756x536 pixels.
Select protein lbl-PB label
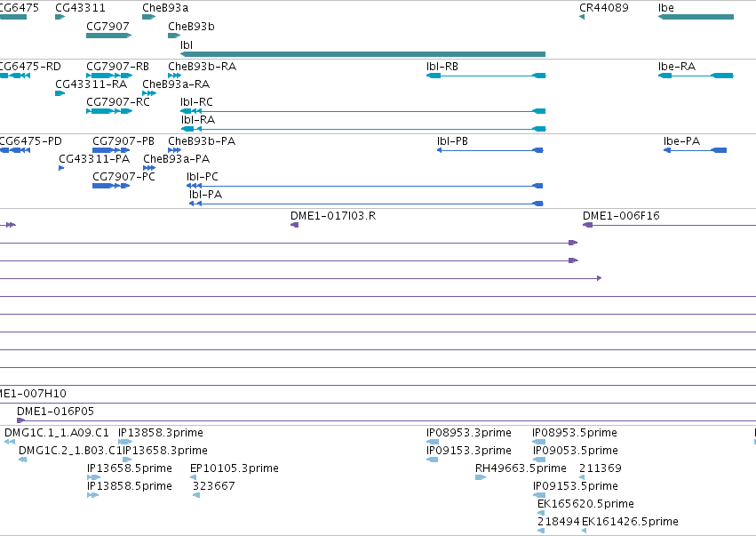453,141
